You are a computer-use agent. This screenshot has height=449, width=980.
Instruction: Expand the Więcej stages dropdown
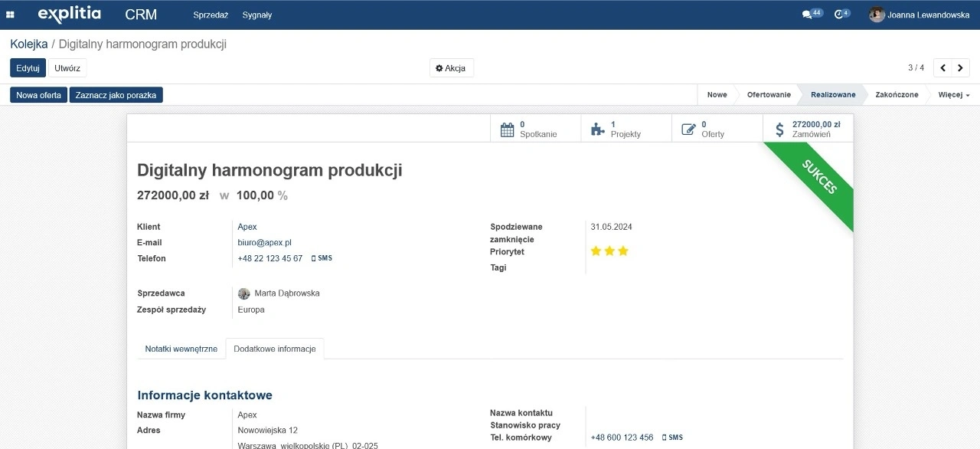tap(954, 95)
